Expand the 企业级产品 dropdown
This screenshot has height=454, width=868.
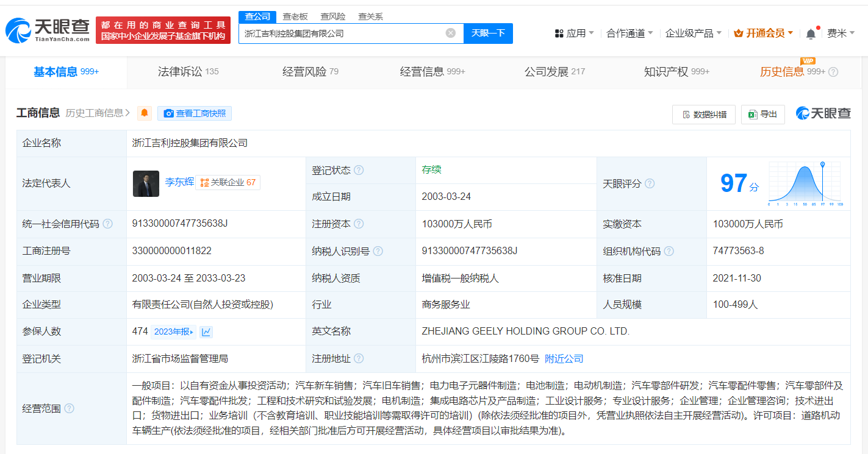(693, 33)
